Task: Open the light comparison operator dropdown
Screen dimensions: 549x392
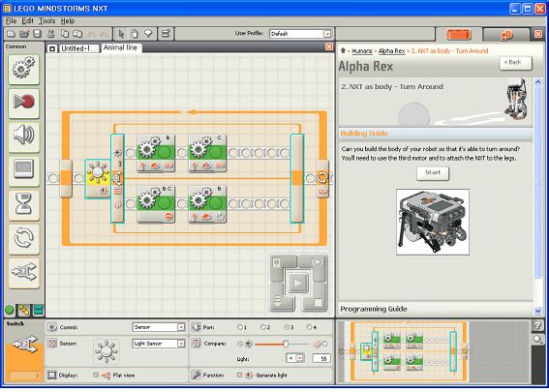Action: pos(294,358)
